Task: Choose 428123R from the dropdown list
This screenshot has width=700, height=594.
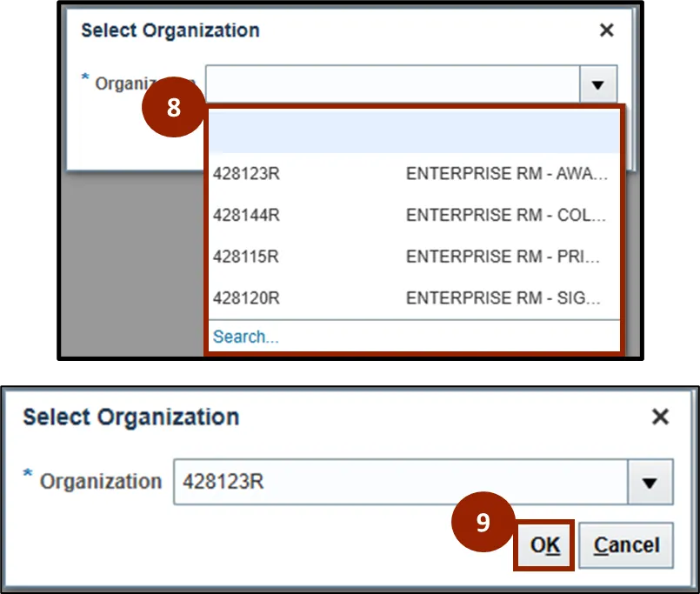Action: [246, 174]
